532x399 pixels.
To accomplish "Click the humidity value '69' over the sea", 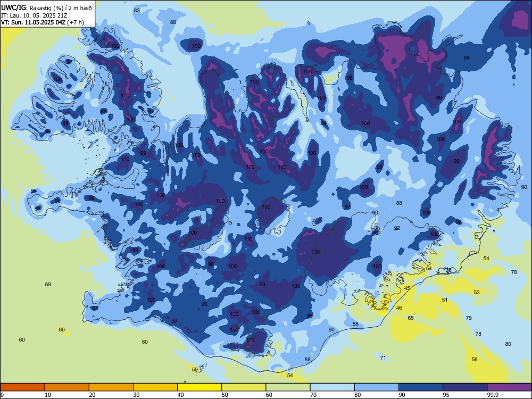I will click(48, 284).
